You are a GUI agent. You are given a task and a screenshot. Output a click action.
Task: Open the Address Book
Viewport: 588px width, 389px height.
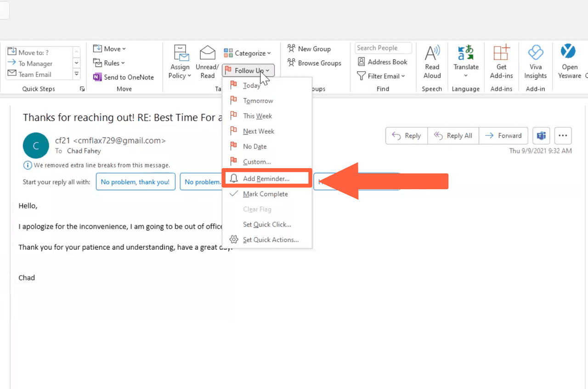pos(382,62)
